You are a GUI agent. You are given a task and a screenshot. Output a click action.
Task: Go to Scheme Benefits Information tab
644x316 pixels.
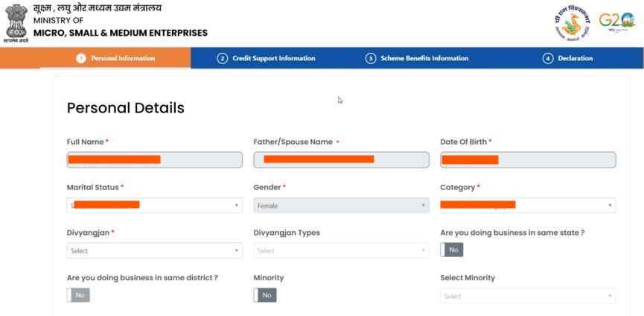click(417, 58)
